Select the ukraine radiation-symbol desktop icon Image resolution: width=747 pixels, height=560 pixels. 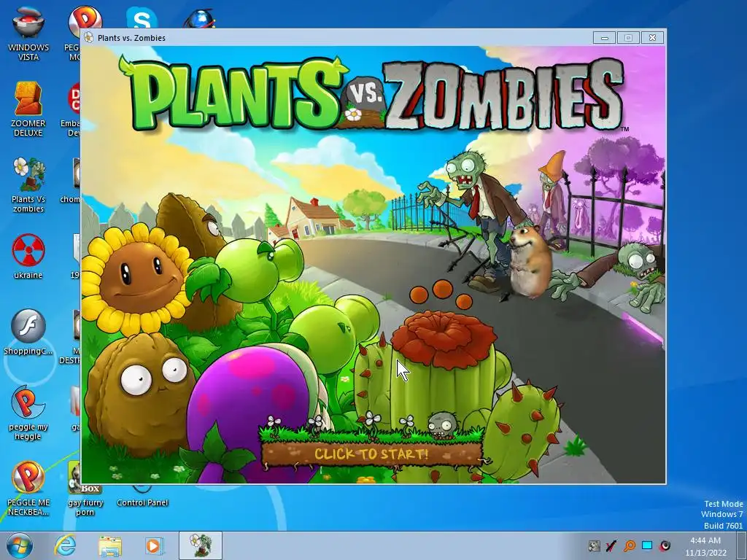[x=28, y=256]
